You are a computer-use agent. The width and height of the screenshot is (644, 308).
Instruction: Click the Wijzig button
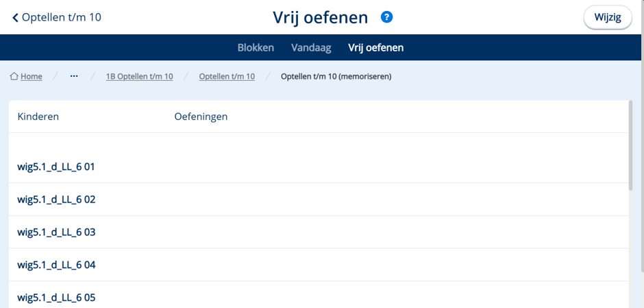(608, 18)
